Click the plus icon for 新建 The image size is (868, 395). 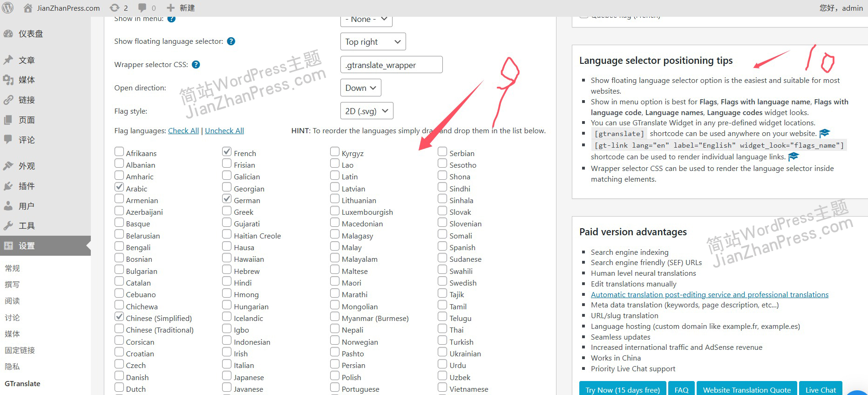[x=170, y=8]
